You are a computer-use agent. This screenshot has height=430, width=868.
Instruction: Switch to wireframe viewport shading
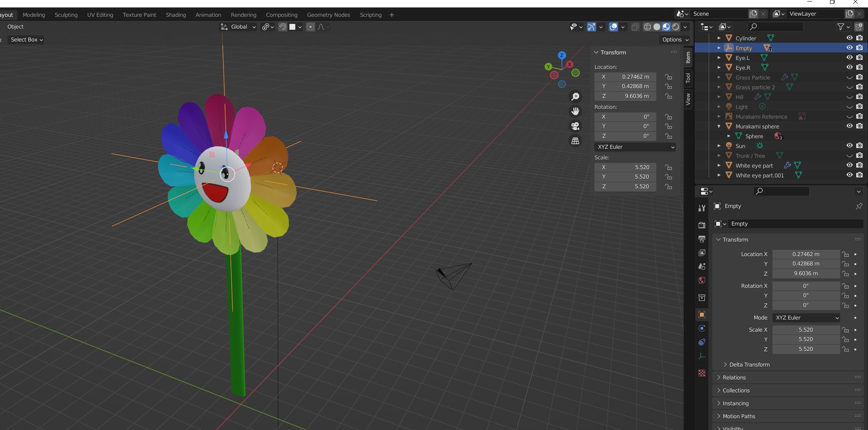coord(647,27)
